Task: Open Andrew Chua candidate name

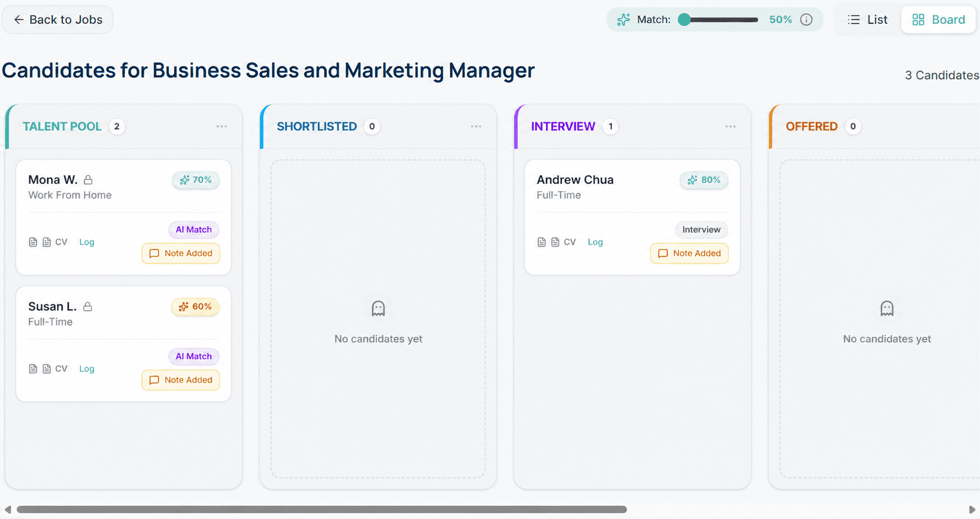Action: [x=575, y=180]
